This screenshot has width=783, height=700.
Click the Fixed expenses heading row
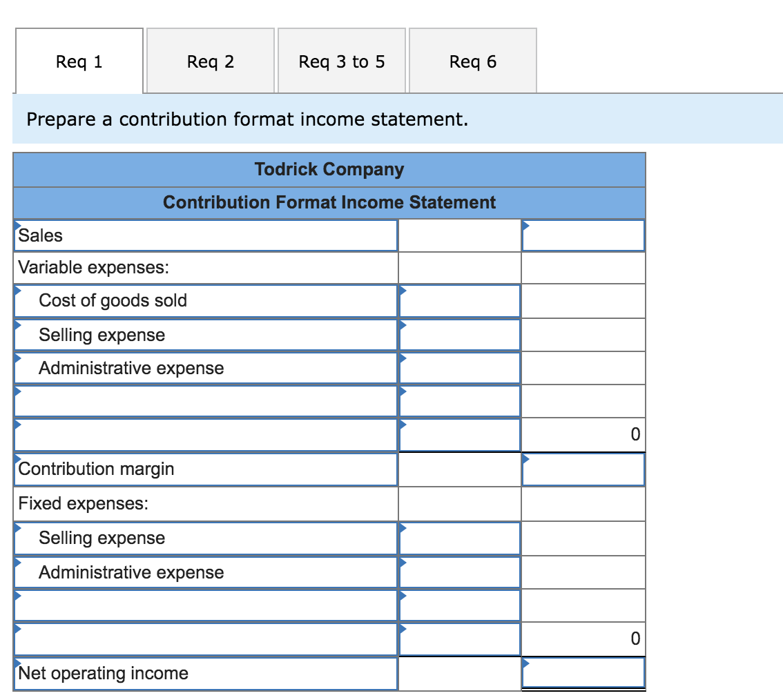click(x=205, y=503)
